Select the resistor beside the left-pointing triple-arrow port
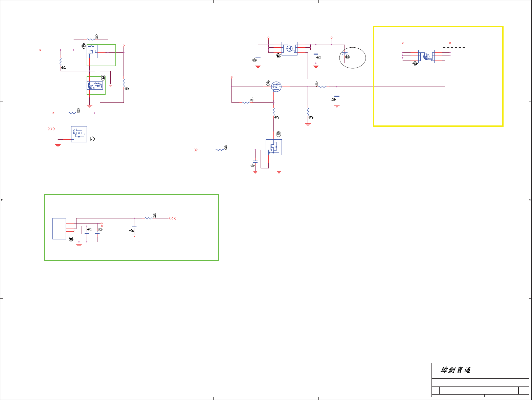Screen dimensions: 532x400 (149, 218)
